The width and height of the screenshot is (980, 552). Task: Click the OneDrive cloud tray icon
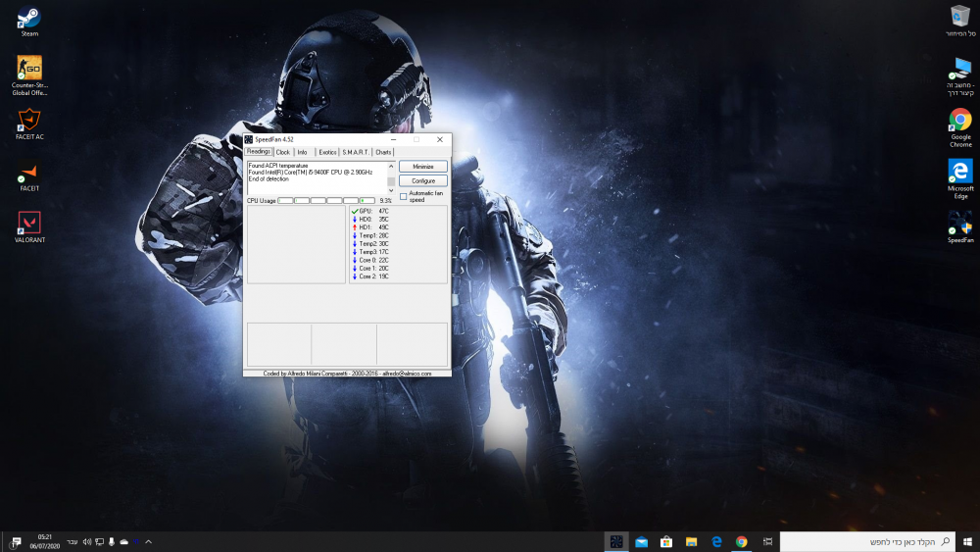point(123,542)
